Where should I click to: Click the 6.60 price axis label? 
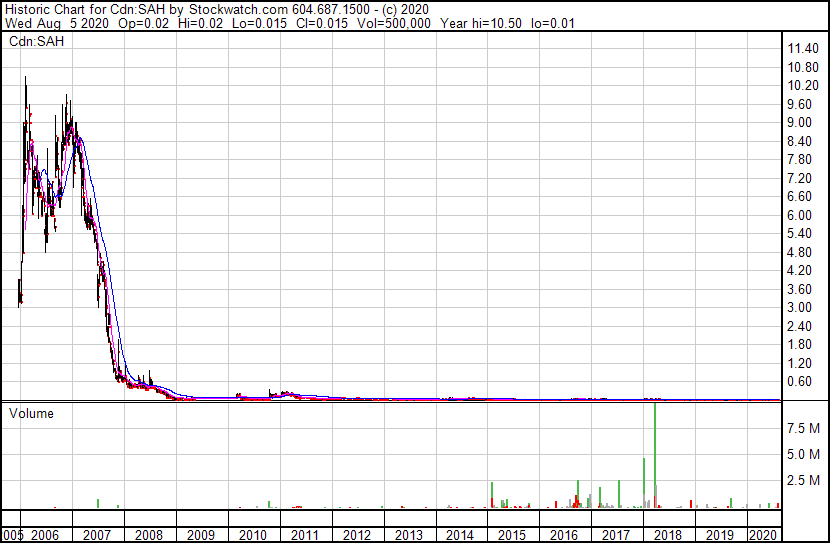coord(799,196)
